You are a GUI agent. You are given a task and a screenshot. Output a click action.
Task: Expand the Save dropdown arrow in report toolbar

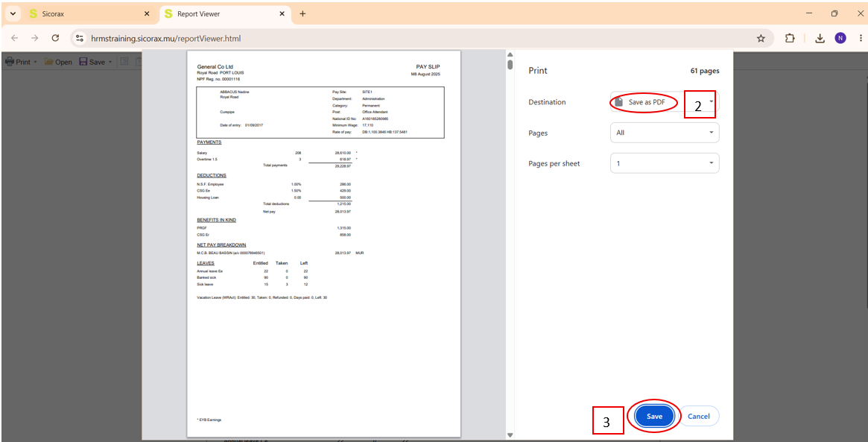pos(110,62)
